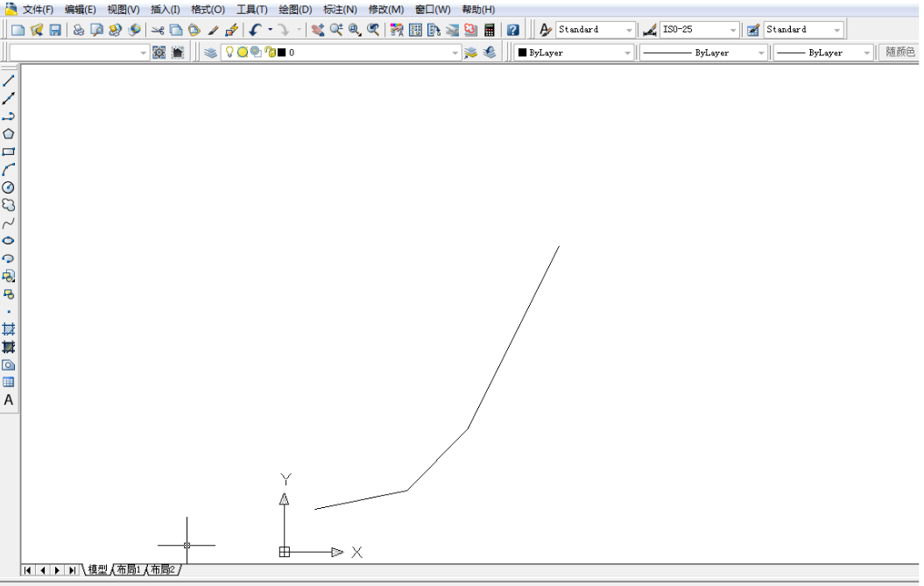Click the Zoom Previous tool
The image size is (924, 586).
click(373, 30)
